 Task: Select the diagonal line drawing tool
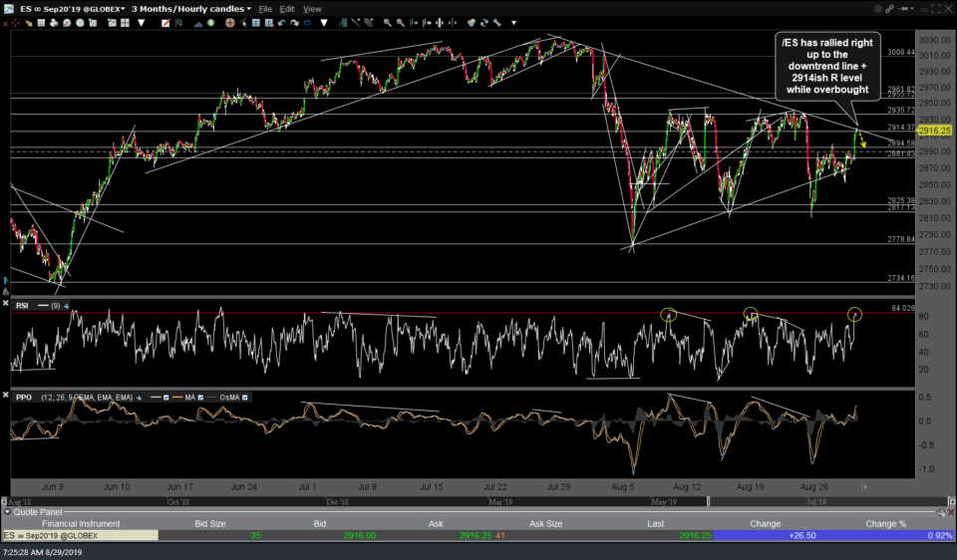355,23
